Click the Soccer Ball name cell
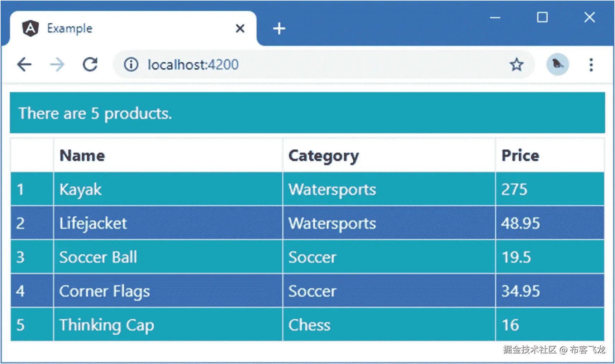Image resolution: width=615 pixels, height=364 pixels. point(98,257)
